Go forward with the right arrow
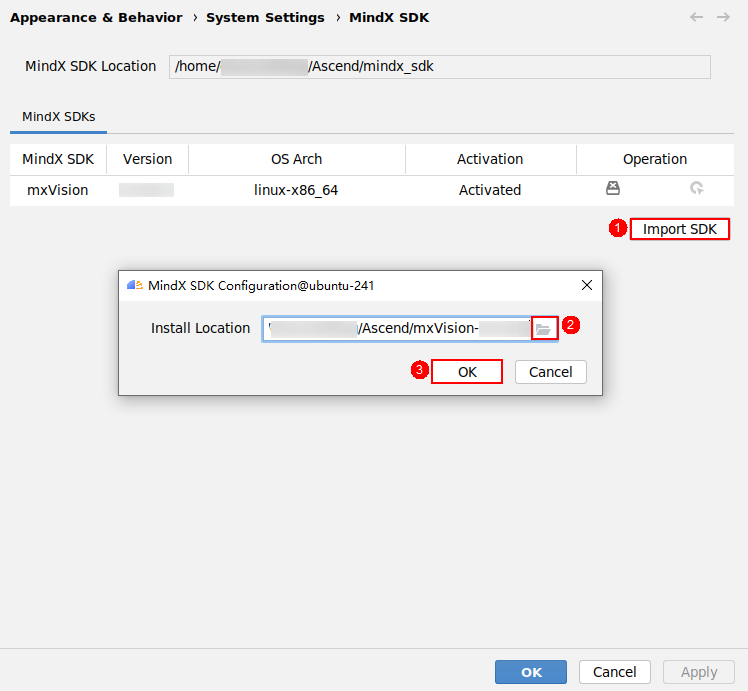 click(723, 18)
